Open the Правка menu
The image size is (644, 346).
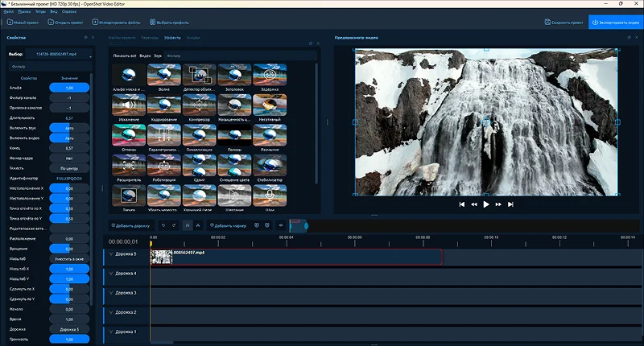point(25,11)
